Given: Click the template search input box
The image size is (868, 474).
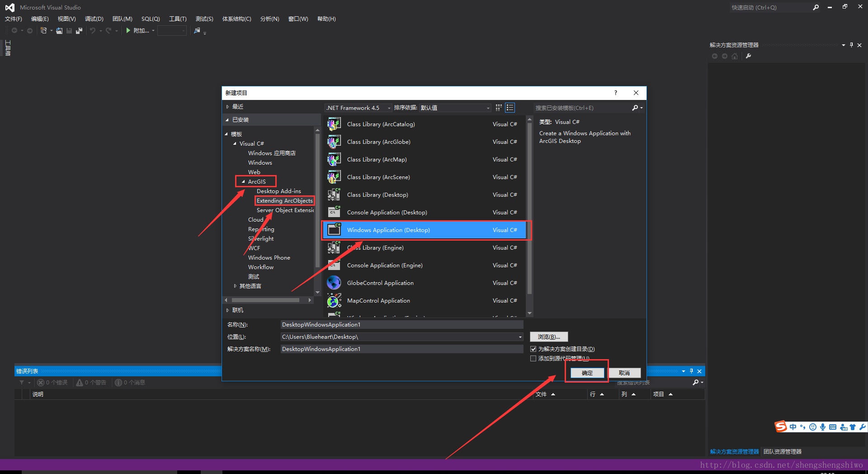Looking at the screenshot, I should pyautogui.click(x=583, y=108).
